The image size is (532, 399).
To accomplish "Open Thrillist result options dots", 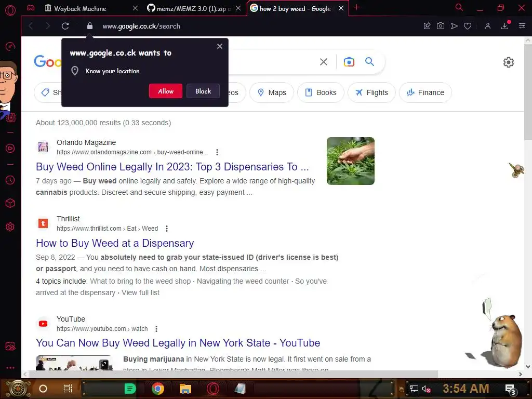I will pyautogui.click(x=167, y=229).
